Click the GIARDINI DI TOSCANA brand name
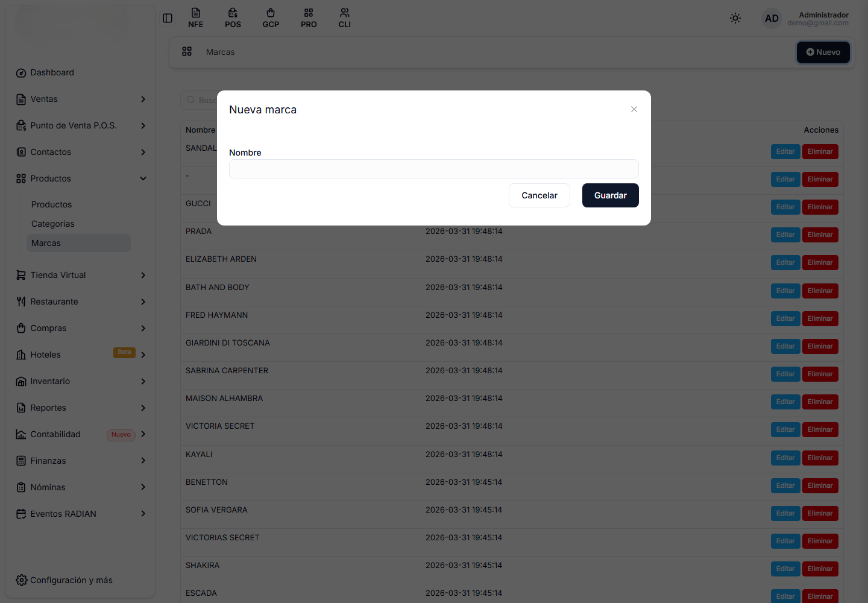 [x=228, y=343]
